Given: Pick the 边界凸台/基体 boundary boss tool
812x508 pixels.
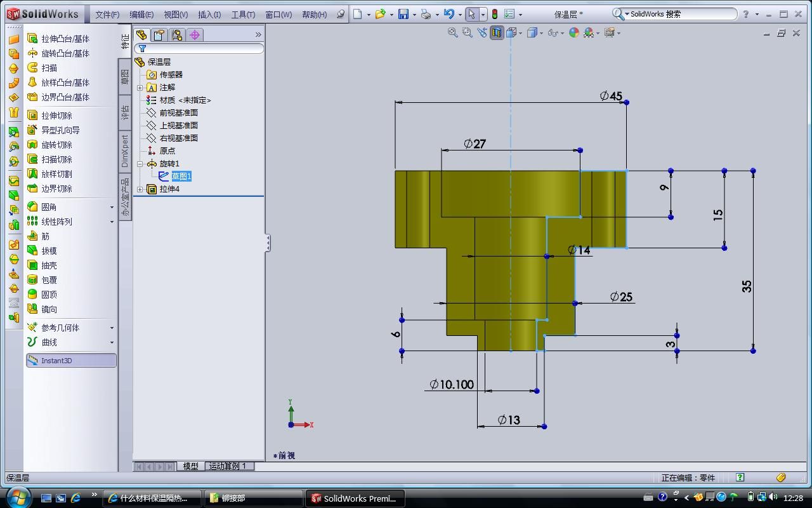Looking at the screenshot, I should (58, 97).
